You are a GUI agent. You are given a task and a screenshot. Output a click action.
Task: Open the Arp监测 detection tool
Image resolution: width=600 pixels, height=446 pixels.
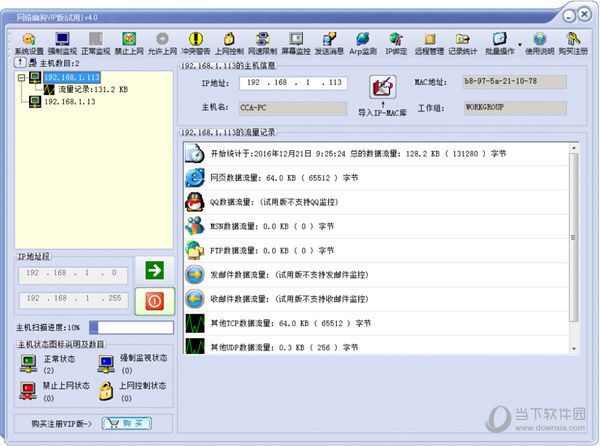[x=363, y=44]
